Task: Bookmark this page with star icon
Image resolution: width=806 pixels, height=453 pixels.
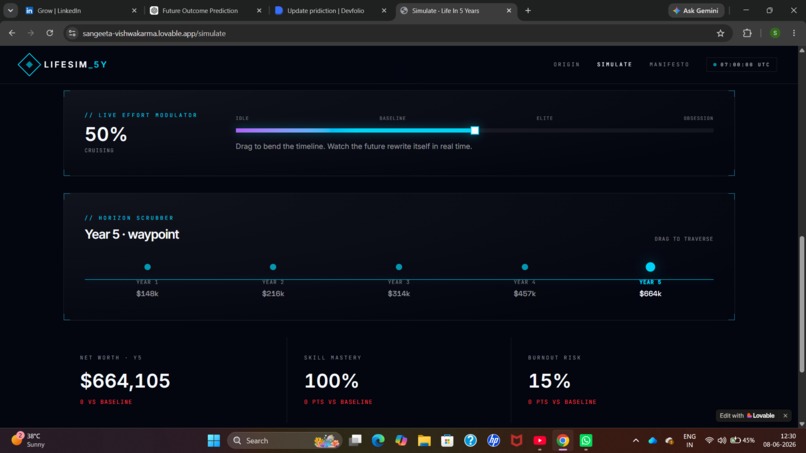Action: (x=720, y=33)
